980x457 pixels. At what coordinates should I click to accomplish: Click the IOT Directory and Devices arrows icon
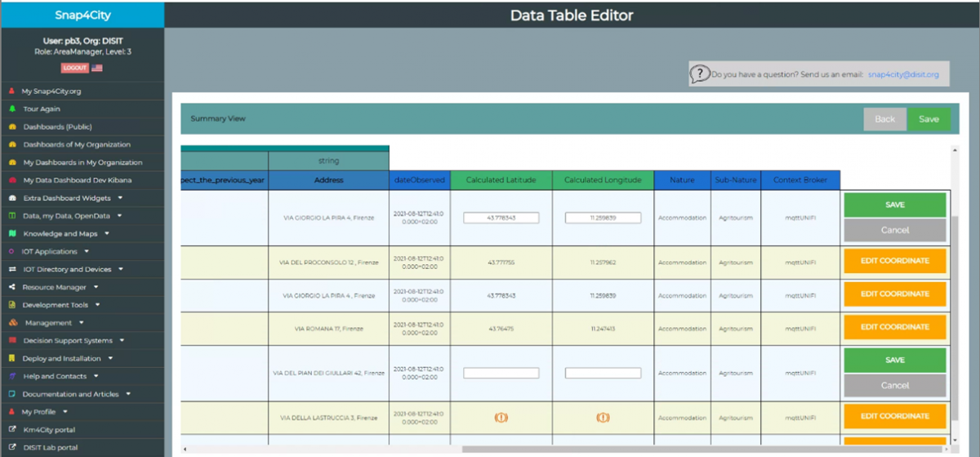pyautogui.click(x=12, y=269)
